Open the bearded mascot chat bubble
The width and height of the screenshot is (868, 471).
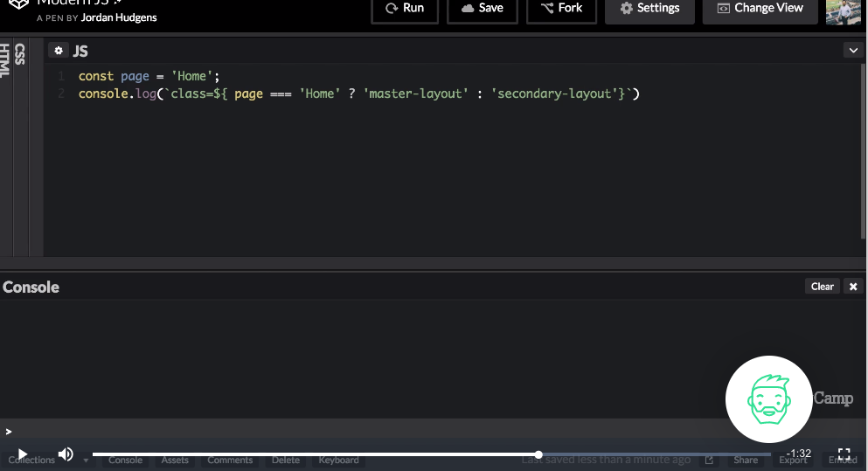pos(769,399)
